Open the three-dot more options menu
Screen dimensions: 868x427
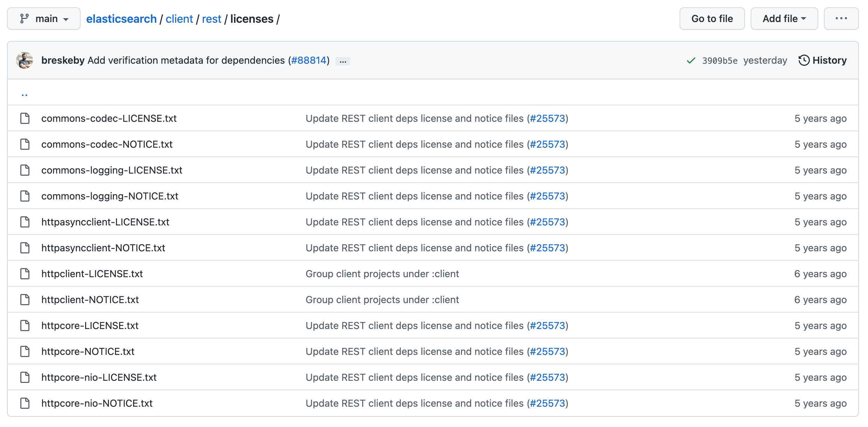coord(841,19)
